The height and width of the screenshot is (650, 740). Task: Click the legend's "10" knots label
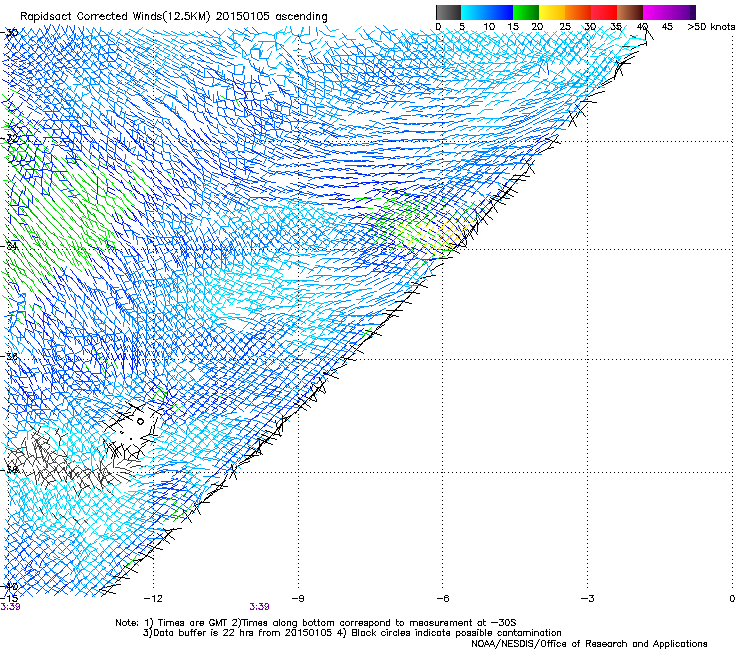pos(489,27)
